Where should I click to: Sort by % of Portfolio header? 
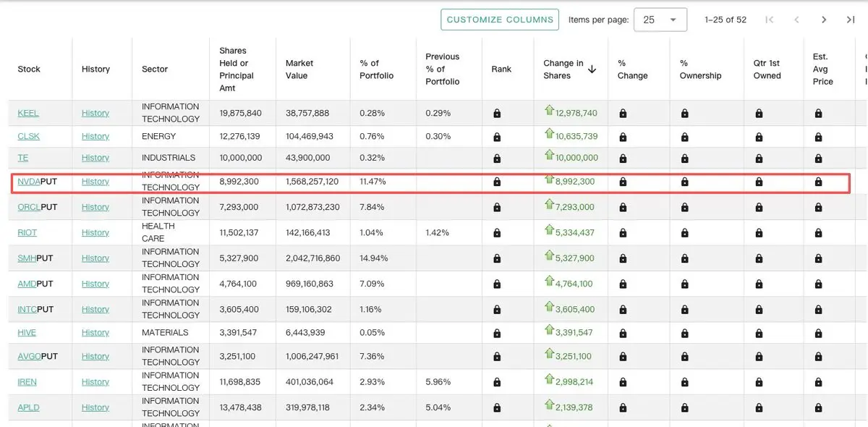click(x=377, y=69)
